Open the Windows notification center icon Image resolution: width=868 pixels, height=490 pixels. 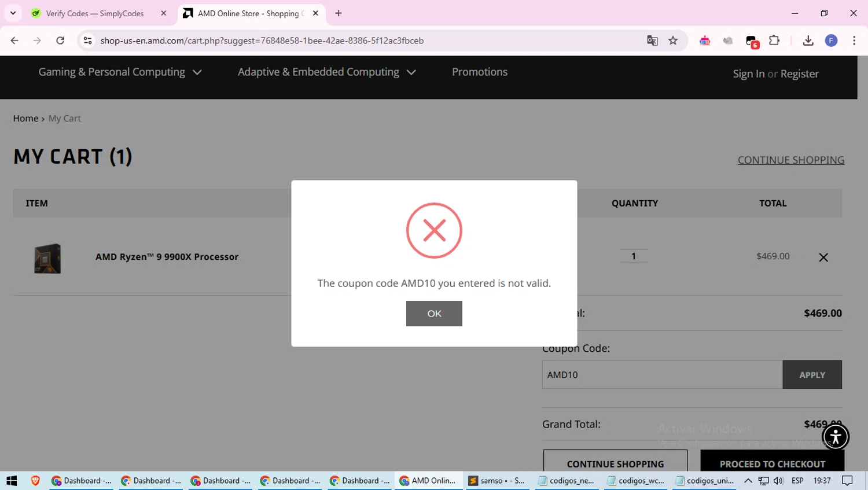847,481
